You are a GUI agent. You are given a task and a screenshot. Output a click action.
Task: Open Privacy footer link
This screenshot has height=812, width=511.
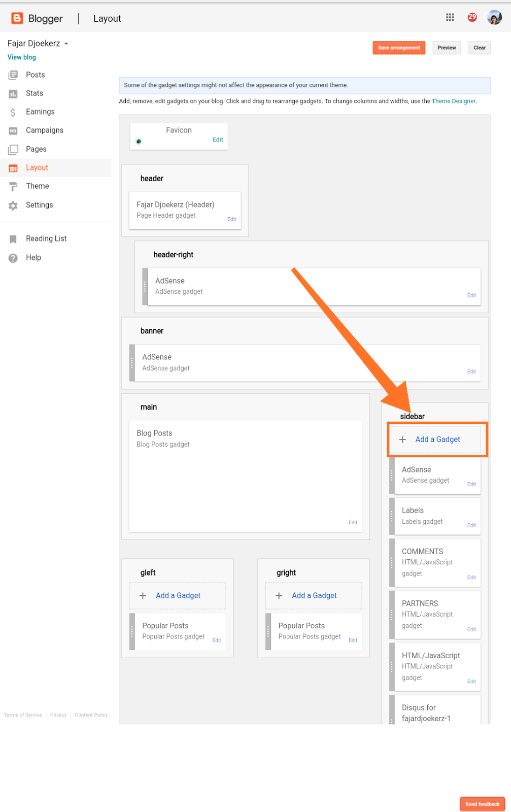pyautogui.click(x=58, y=715)
